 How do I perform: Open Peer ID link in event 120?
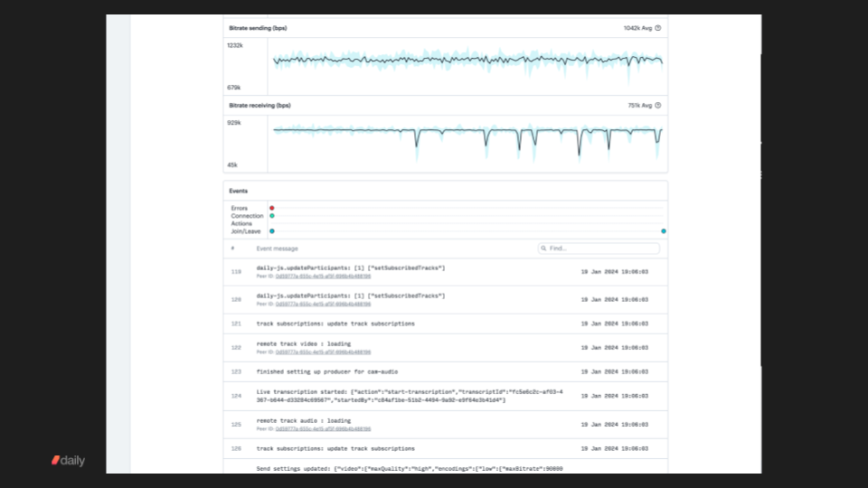(323, 304)
